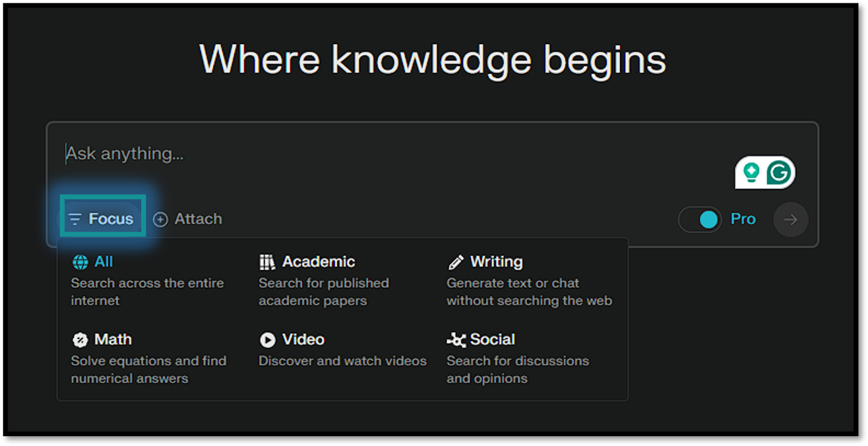Click the green lightbulb extension icon
The width and height of the screenshot is (868, 446).
click(x=751, y=173)
